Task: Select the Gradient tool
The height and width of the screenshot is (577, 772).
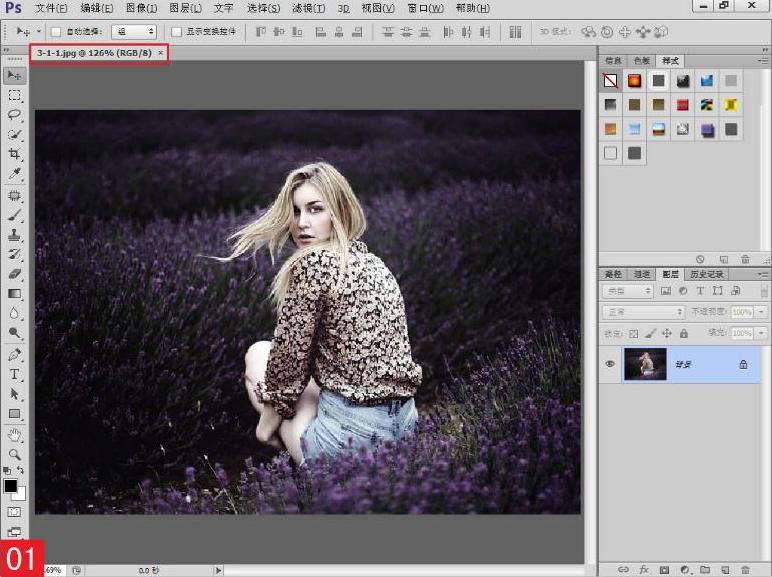Action: point(14,293)
